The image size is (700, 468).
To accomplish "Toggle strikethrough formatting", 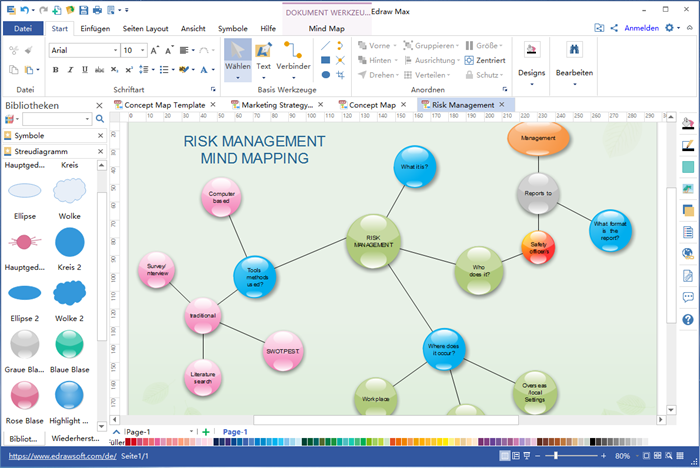I will tap(99, 70).
